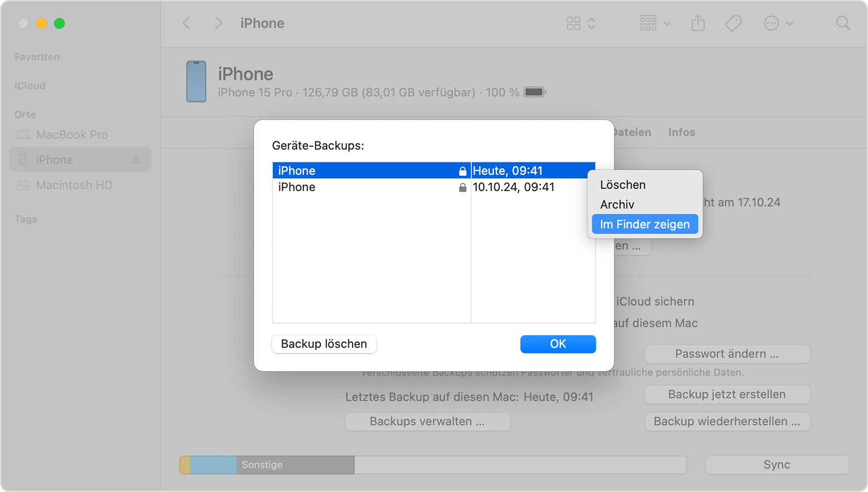Select the backup dated Heute, 09:41
Screen dimensions: 868x492
pyautogui.click(x=434, y=170)
